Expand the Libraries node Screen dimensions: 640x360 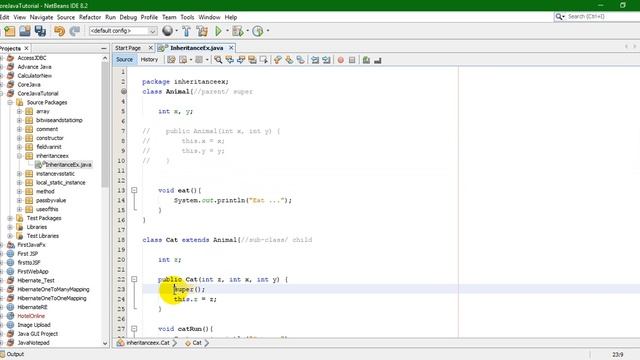pos(10,227)
